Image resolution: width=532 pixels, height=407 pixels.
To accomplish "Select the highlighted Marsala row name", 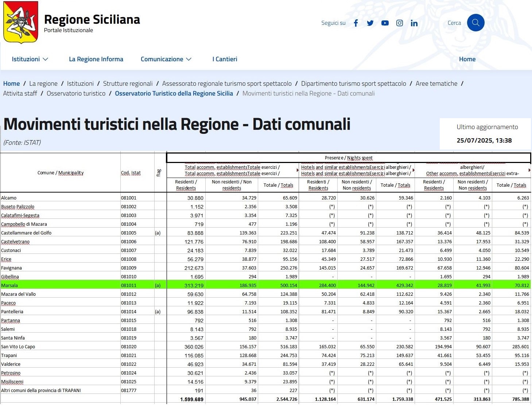I will coord(9,286).
